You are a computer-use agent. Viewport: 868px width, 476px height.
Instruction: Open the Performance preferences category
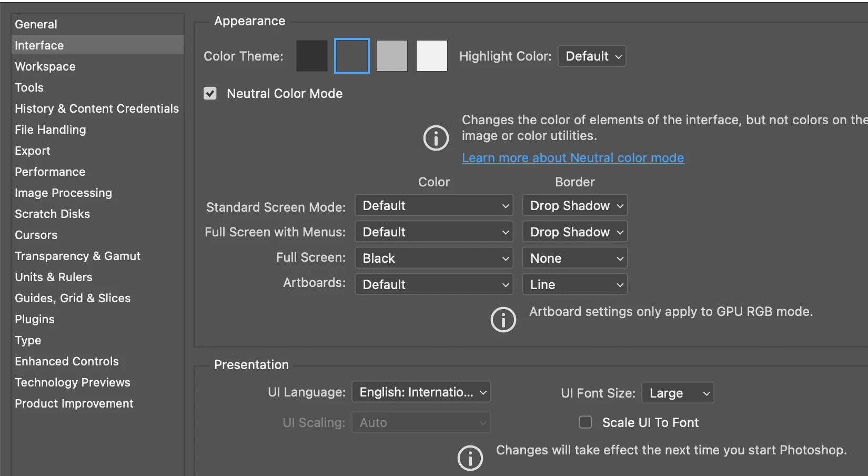[x=50, y=172]
